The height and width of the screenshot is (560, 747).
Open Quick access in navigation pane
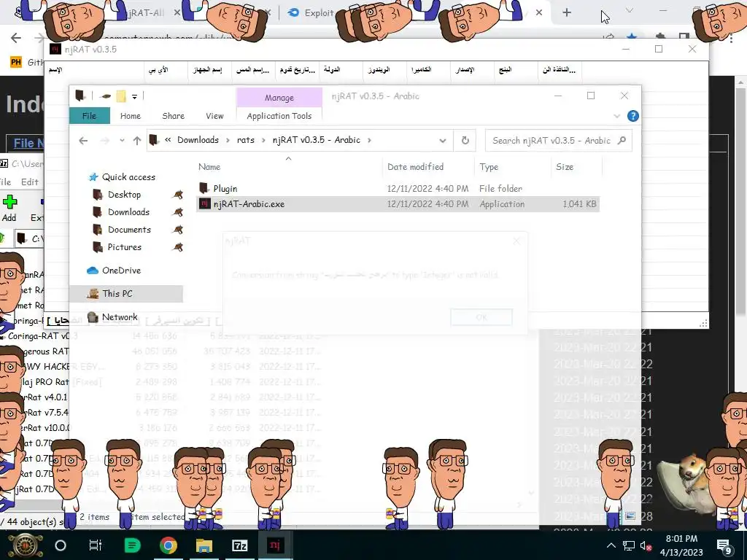pos(128,177)
